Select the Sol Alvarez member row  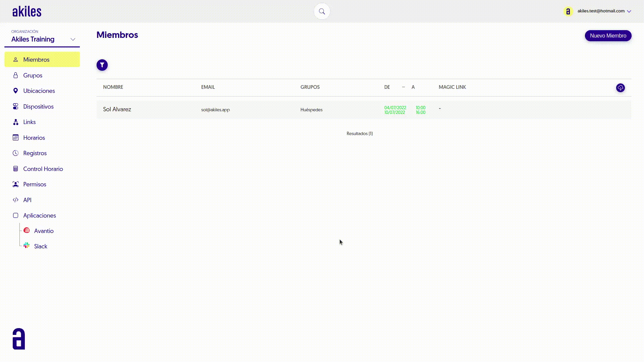point(117,109)
